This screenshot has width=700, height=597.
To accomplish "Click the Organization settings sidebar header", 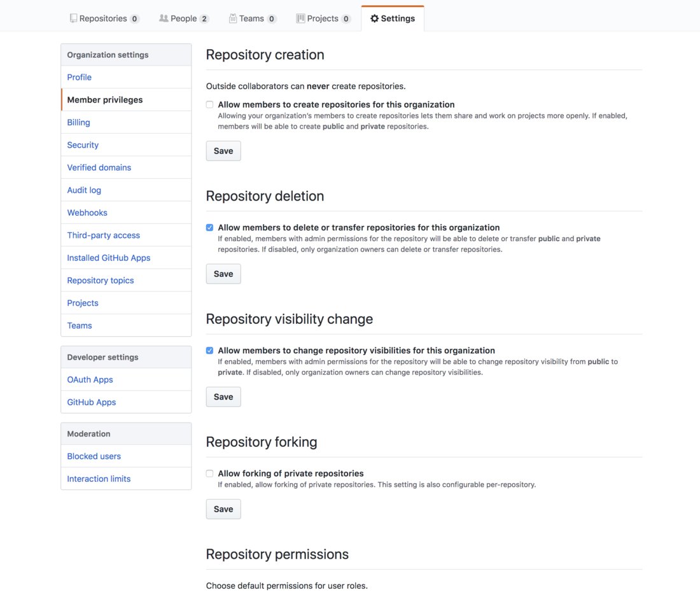I will click(126, 55).
